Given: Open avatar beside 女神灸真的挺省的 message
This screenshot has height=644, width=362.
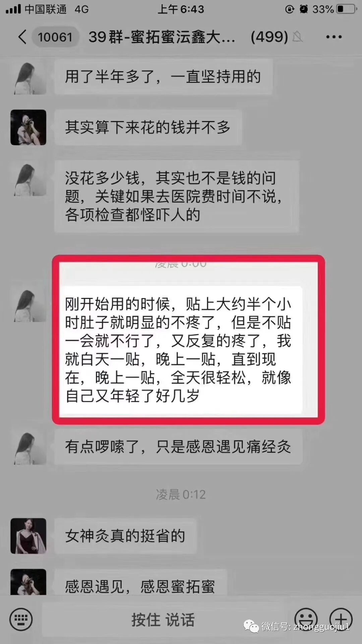Looking at the screenshot, I should pos(28,536).
